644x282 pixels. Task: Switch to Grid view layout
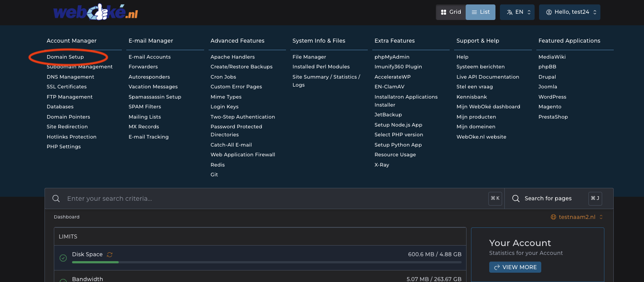click(451, 12)
